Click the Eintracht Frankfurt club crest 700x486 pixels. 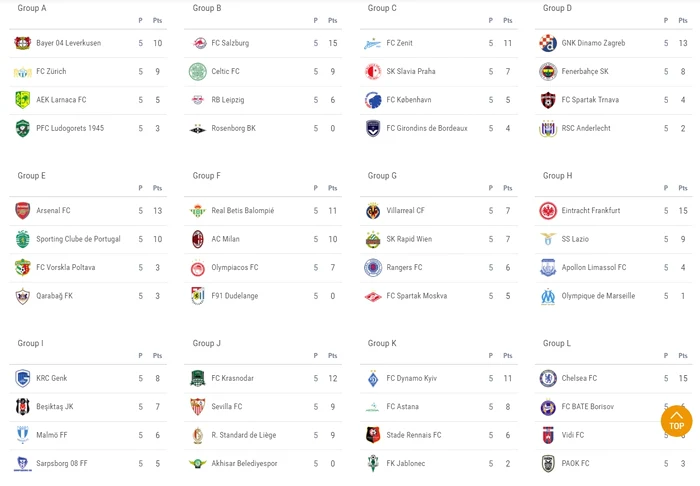(548, 211)
